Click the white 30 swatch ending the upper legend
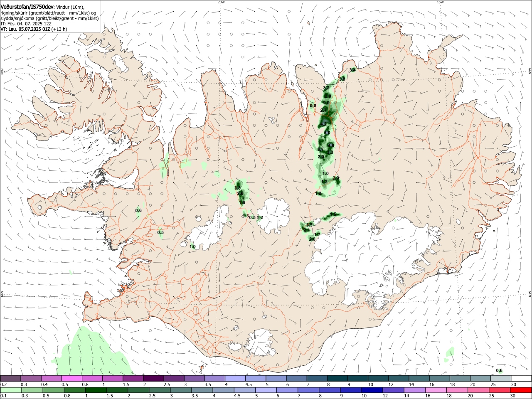532x399 pixels. [521, 378]
